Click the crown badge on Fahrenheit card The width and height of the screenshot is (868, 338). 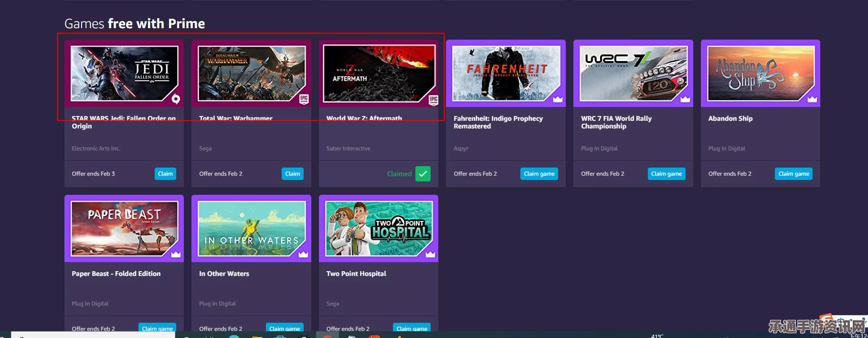pos(558,99)
